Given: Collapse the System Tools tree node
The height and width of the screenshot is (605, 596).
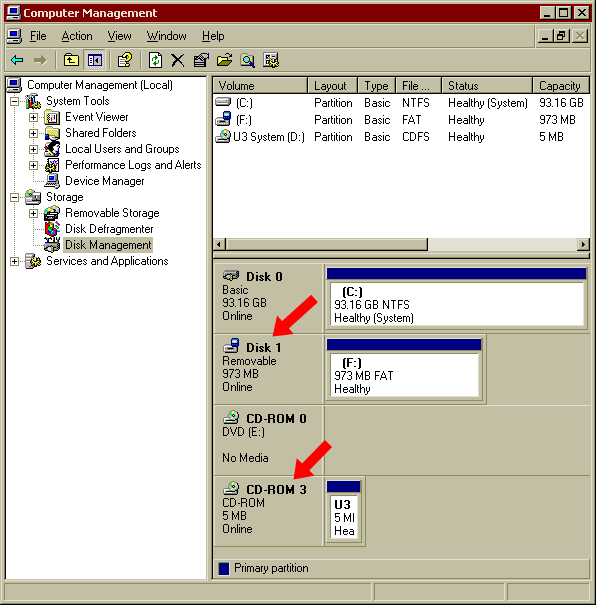Looking at the screenshot, I should [x=14, y=101].
